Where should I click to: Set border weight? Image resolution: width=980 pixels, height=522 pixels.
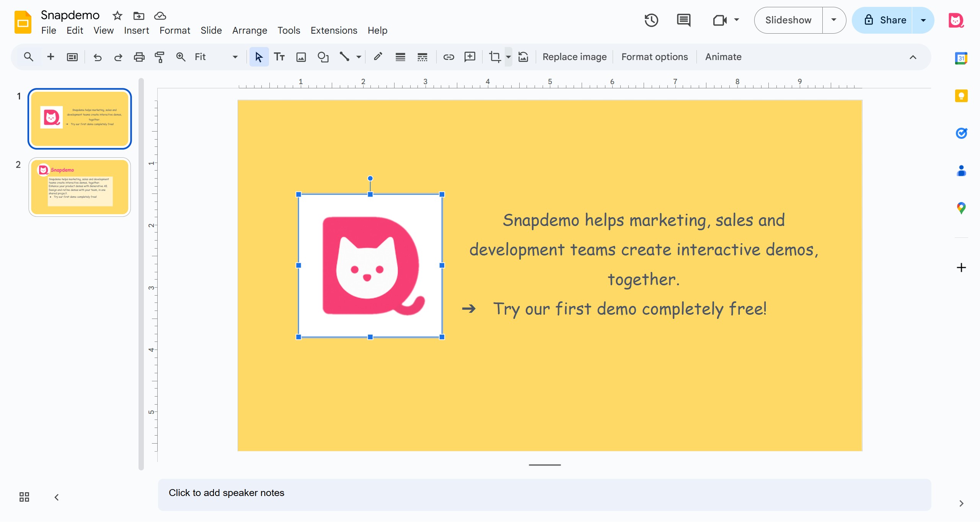pos(400,57)
